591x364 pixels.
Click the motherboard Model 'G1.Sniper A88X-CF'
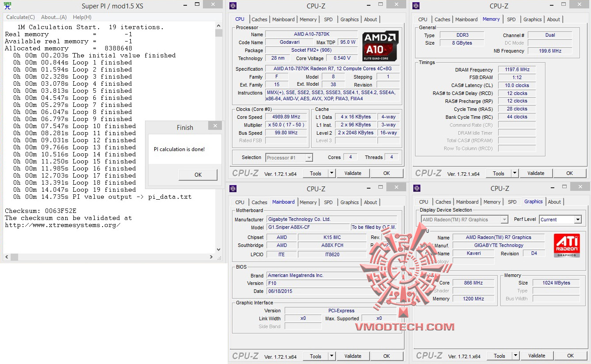click(x=308, y=227)
